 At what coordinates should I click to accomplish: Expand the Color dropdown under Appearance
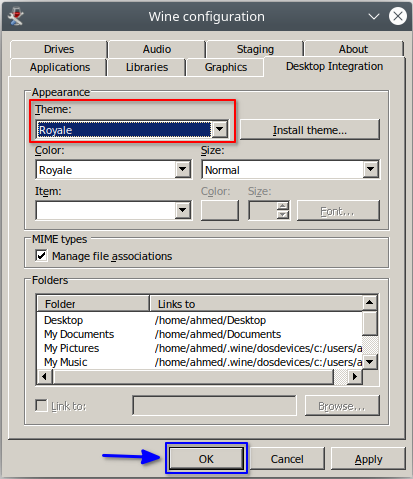113,170
